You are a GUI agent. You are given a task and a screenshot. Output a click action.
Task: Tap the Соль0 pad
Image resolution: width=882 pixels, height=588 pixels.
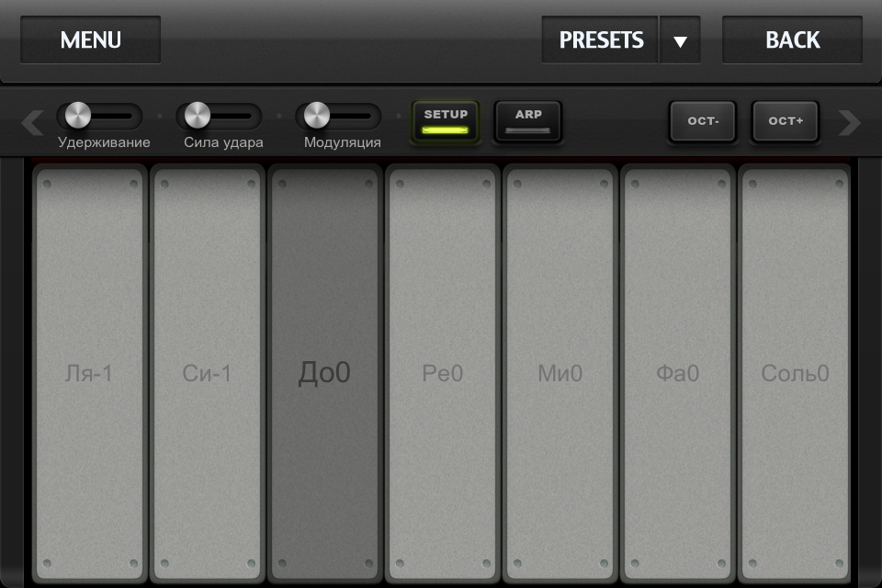click(x=795, y=374)
